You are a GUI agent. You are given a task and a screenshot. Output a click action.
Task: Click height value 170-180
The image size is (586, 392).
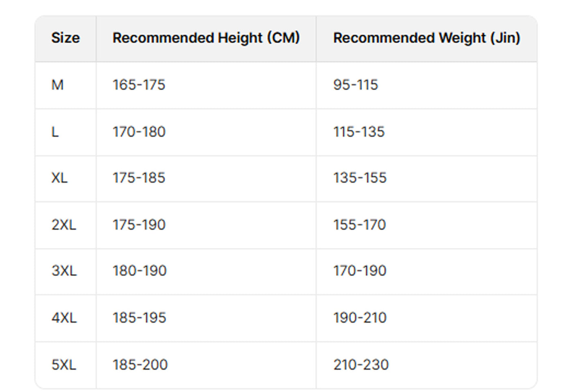139,132
